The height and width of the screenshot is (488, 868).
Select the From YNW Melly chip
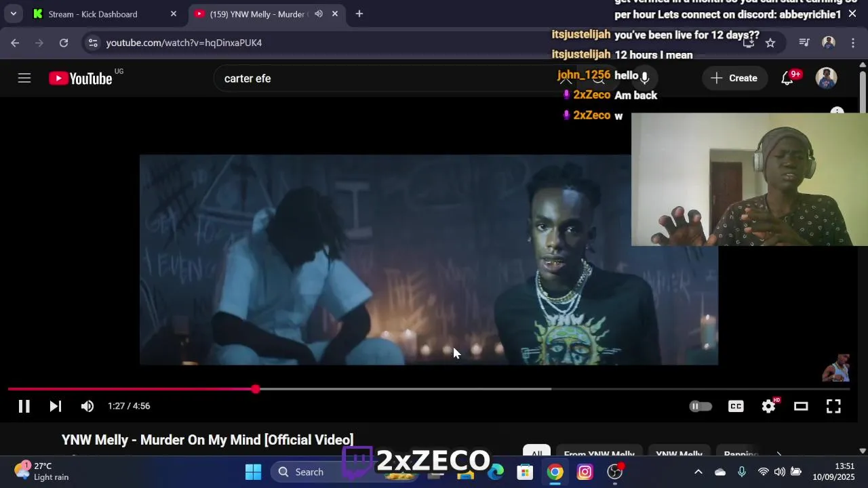(599, 453)
